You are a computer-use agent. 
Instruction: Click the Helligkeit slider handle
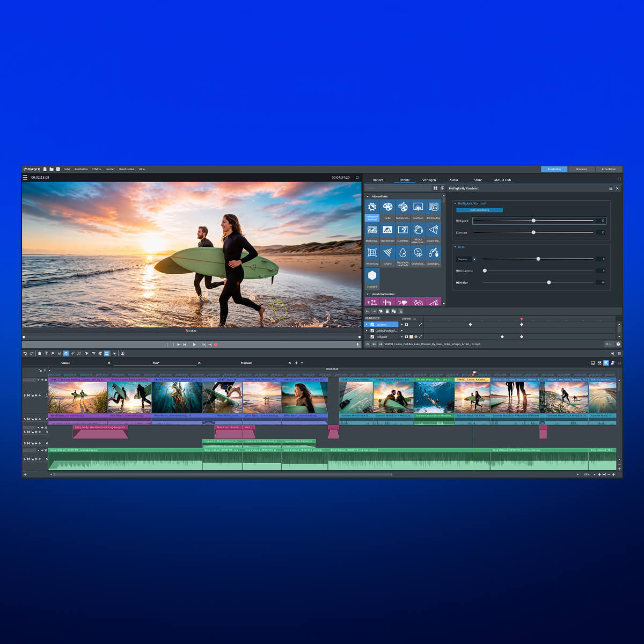533,221
